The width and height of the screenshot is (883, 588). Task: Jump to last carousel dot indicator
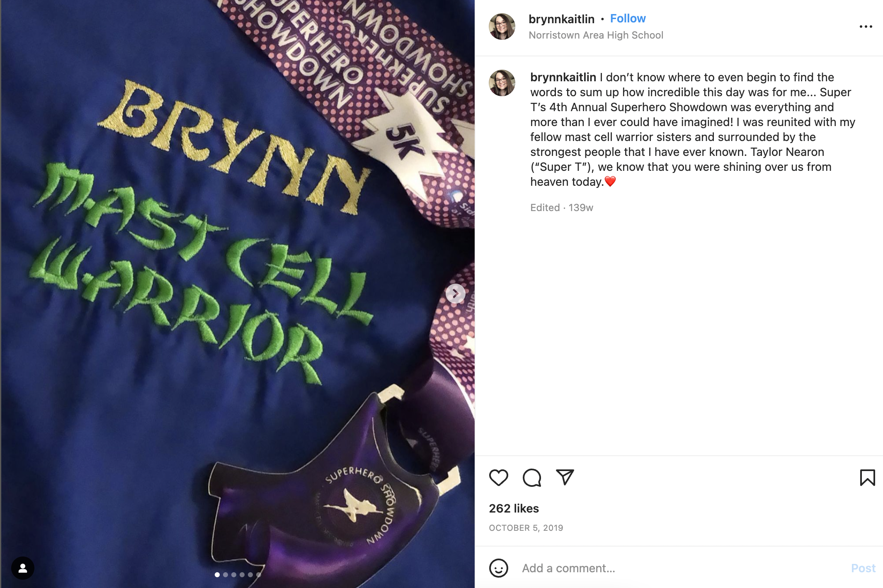259,575
